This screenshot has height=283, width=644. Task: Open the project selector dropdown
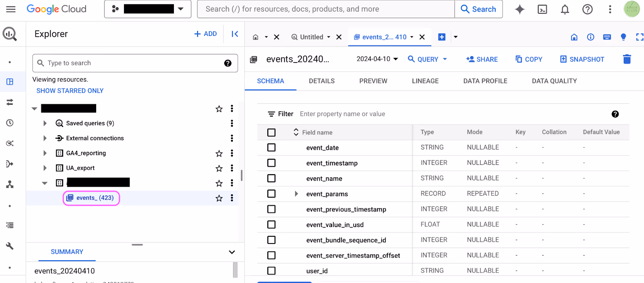147,9
